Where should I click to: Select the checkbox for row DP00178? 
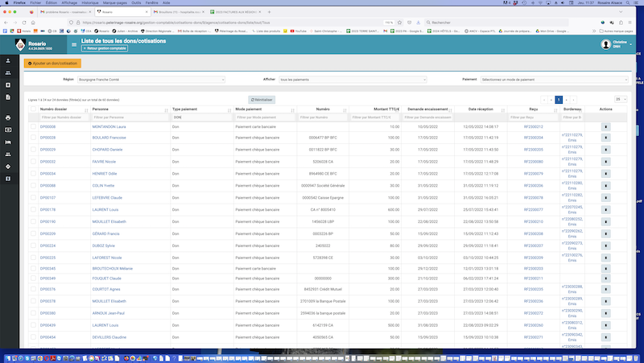point(32,209)
